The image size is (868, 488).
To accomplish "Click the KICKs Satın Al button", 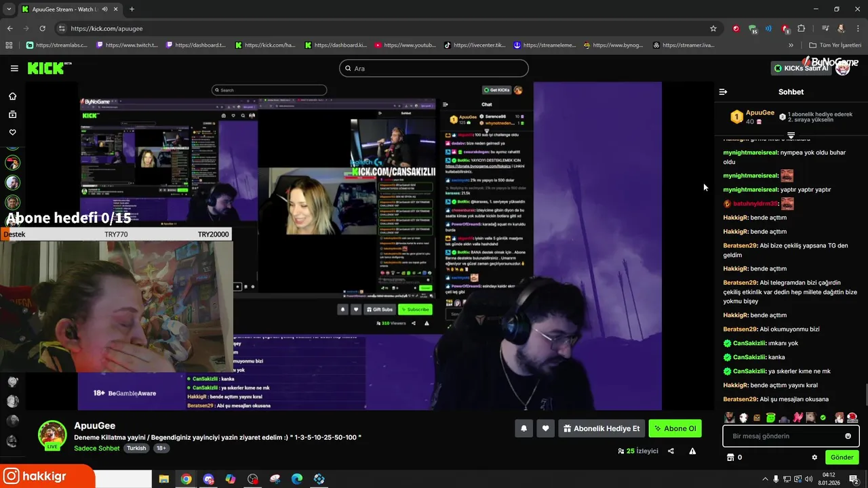I will 801,68.
